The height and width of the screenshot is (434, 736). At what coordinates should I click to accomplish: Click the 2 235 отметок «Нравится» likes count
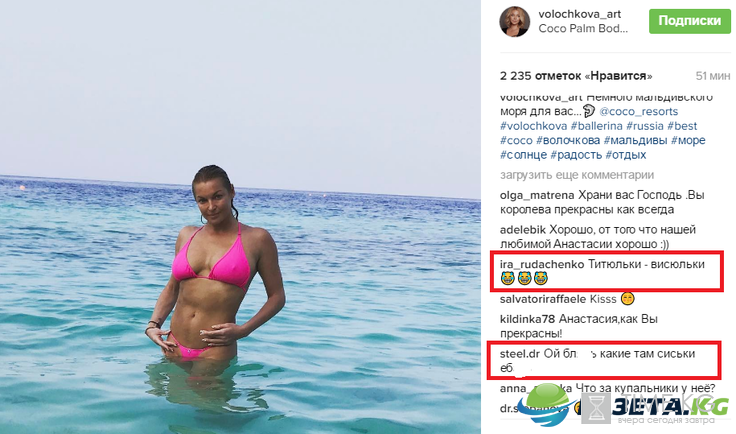pos(576,76)
